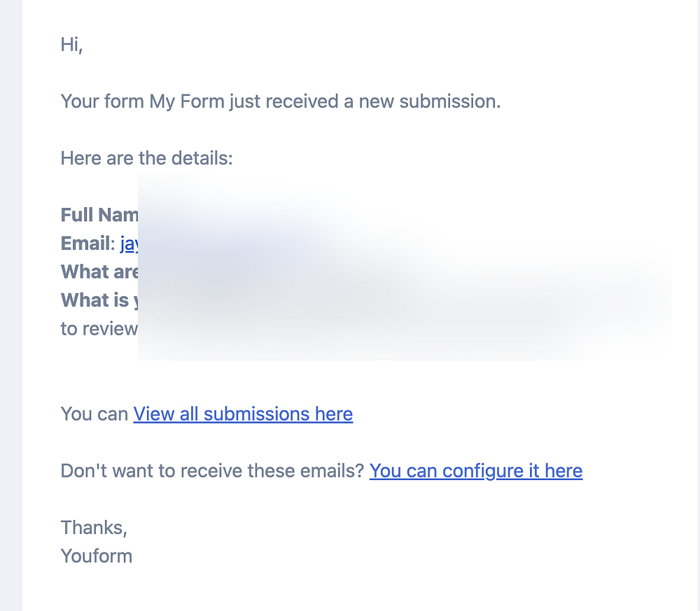Click the "You can configure it here" link
700x611 pixels.
pyautogui.click(x=476, y=470)
